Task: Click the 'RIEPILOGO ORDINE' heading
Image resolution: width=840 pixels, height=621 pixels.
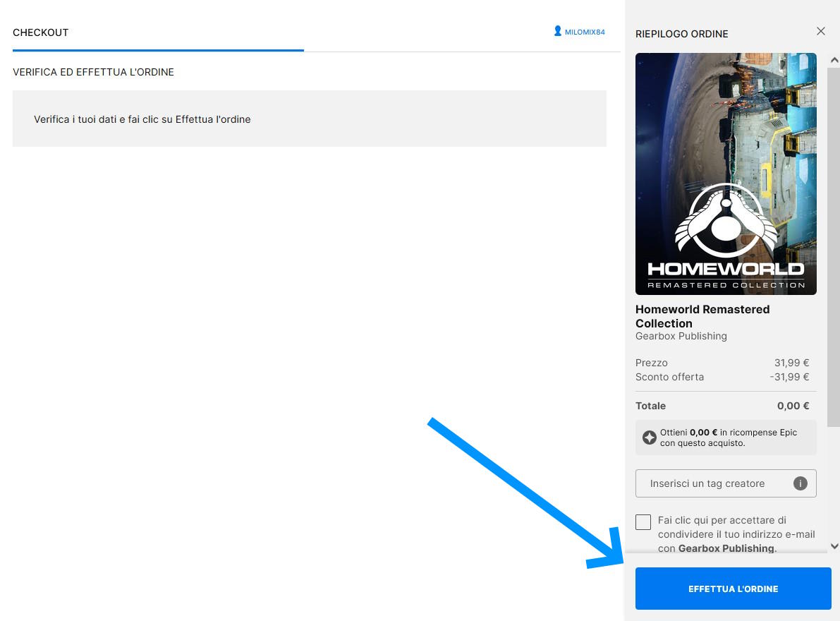Action: pyautogui.click(x=681, y=34)
